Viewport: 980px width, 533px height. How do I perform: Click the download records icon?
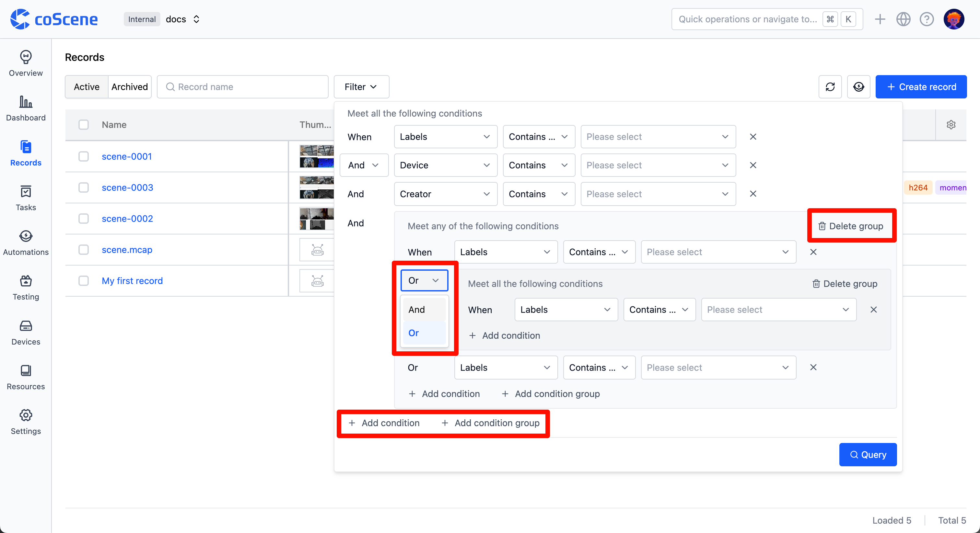(x=859, y=87)
